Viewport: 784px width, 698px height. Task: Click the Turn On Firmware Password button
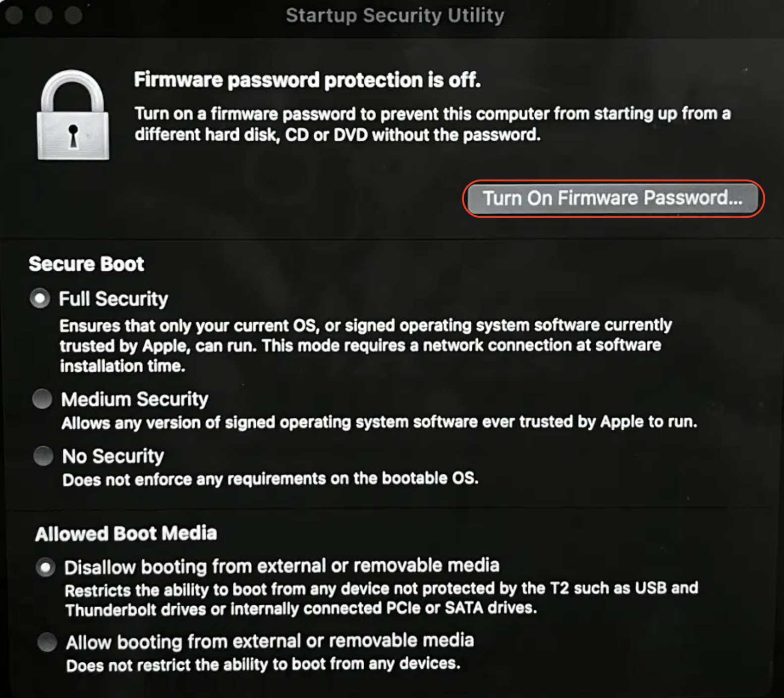pyautogui.click(x=614, y=198)
